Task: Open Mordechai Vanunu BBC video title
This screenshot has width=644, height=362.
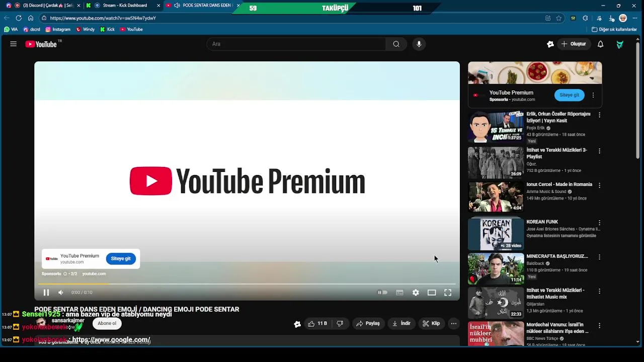Action: (557, 328)
